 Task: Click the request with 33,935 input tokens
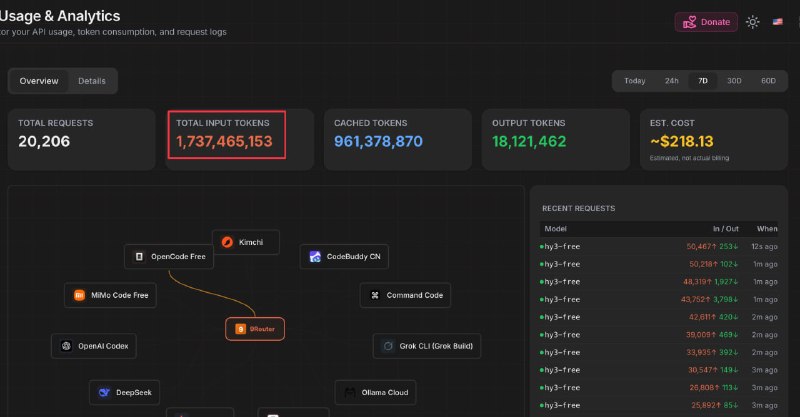point(659,352)
